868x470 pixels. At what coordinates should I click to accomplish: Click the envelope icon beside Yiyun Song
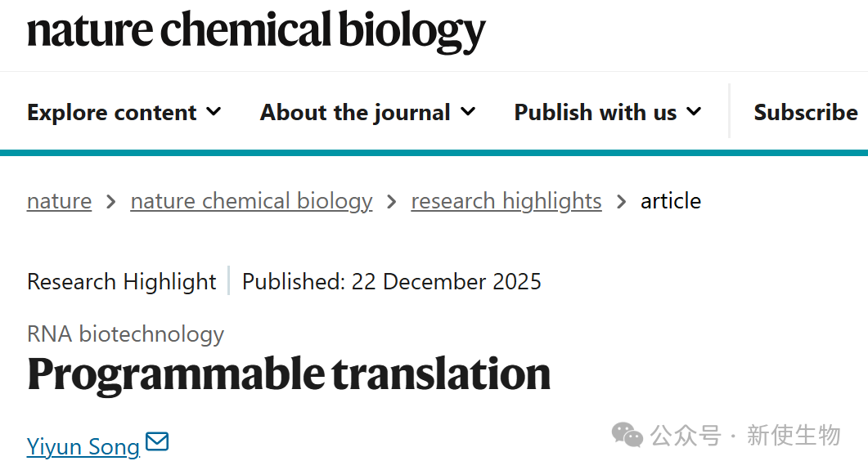[x=157, y=442]
